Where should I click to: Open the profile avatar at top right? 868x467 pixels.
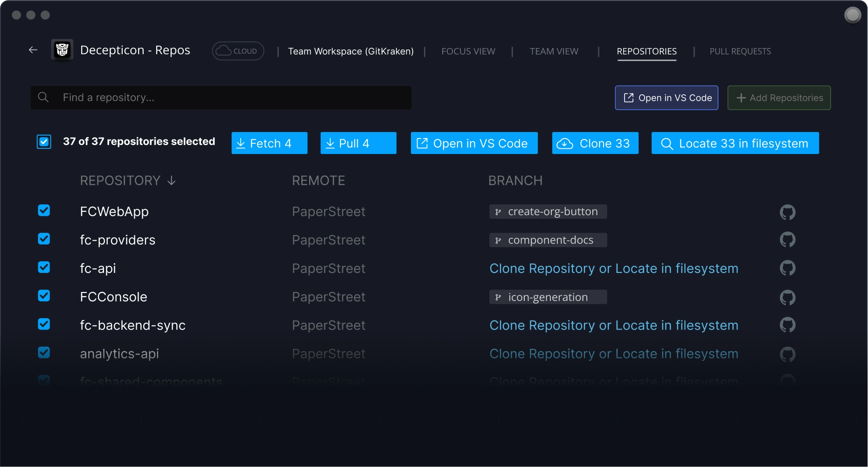coord(853,15)
